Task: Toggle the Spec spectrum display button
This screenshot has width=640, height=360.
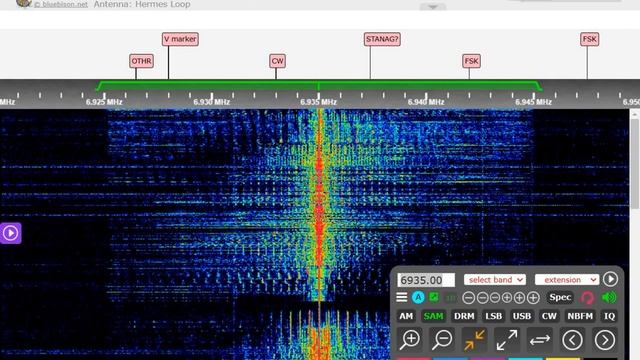Action: point(560,297)
